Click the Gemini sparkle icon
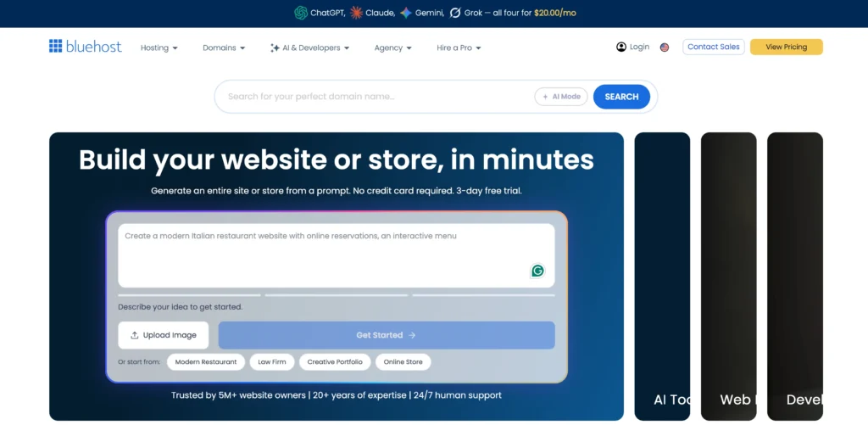868x425 pixels. tap(406, 13)
